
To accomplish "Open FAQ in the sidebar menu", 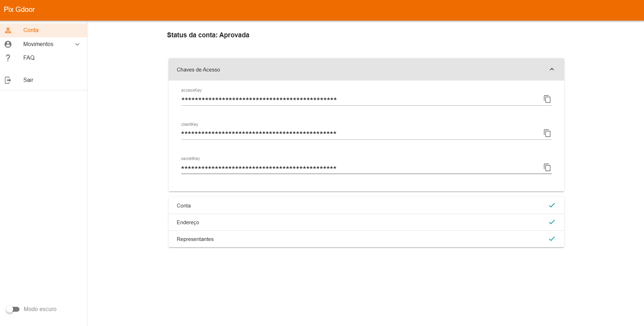I will [x=44, y=58].
